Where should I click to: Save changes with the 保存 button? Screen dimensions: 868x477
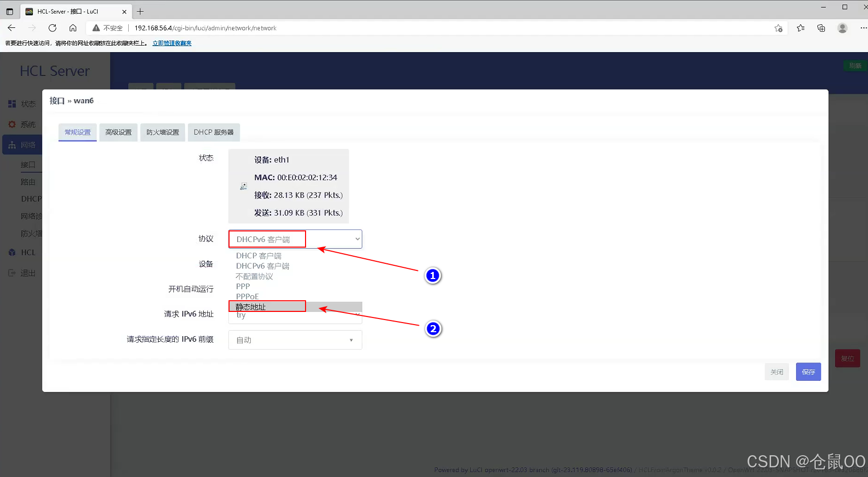click(x=808, y=372)
